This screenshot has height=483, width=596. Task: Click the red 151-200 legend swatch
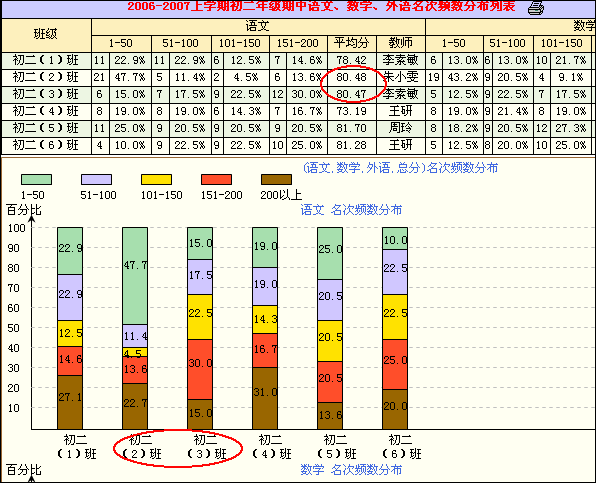[216, 179]
